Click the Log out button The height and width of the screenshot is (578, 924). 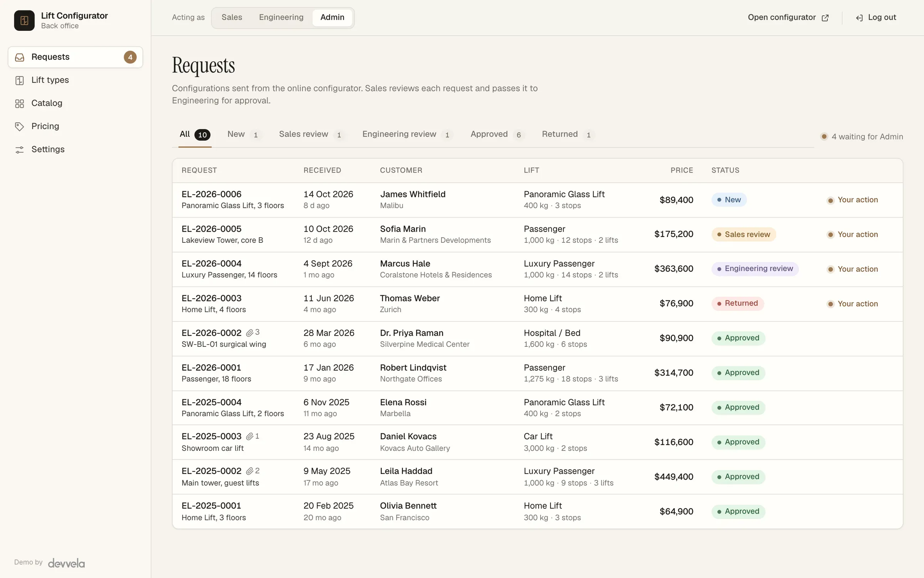coord(876,17)
